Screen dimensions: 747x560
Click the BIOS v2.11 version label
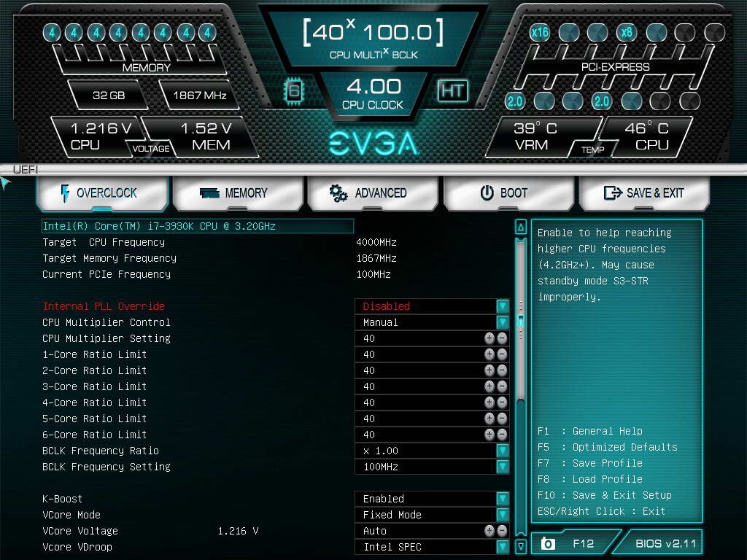[665, 543]
